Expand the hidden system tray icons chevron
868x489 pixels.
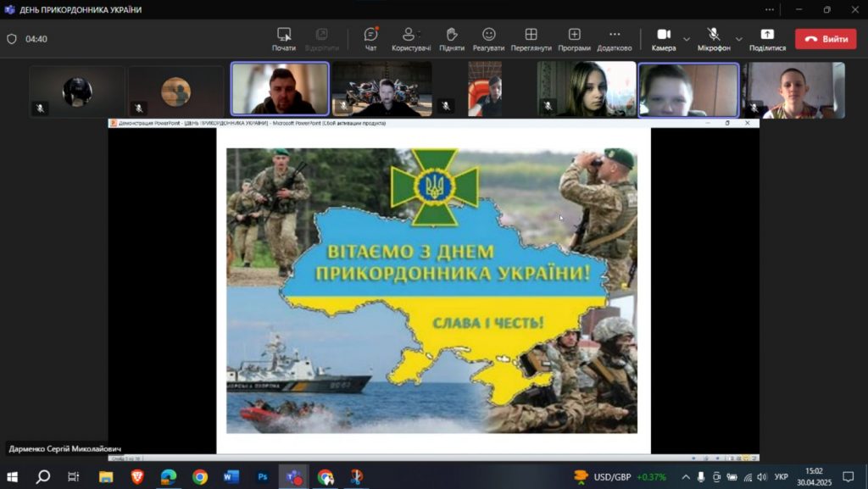coord(685,477)
